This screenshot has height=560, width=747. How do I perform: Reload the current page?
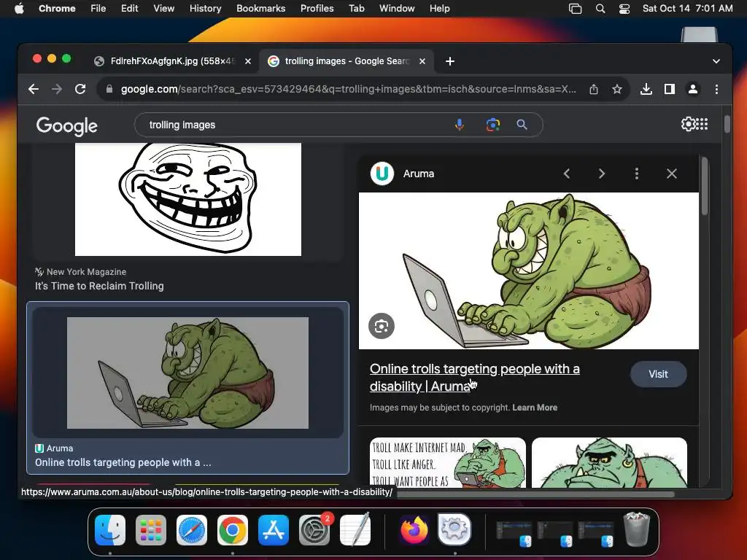coord(80,89)
